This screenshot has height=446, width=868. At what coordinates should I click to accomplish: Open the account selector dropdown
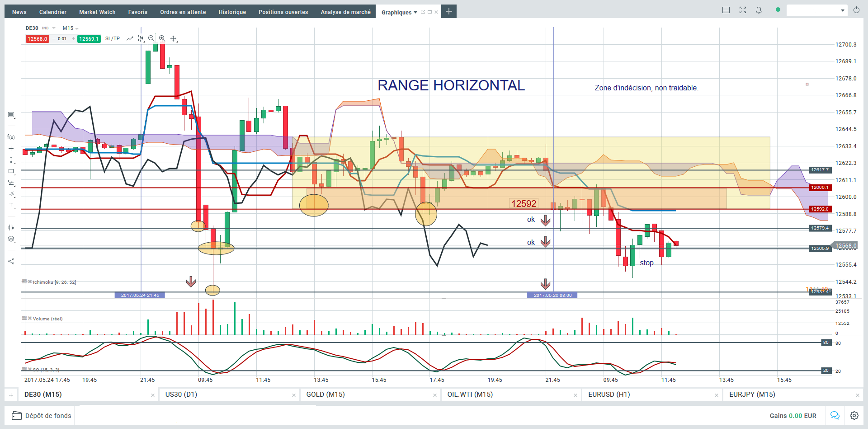coord(817,10)
